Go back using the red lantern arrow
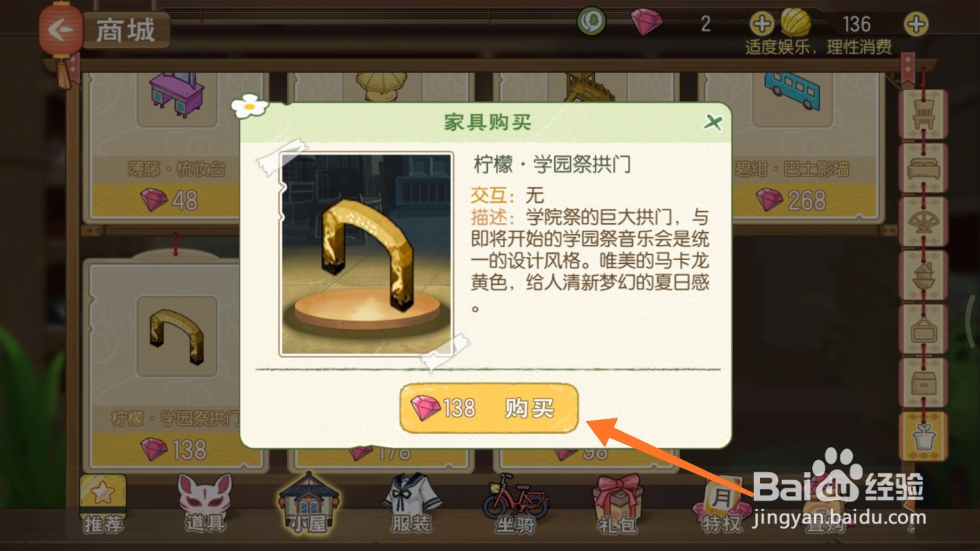The width and height of the screenshot is (980, 551). (60, 29)
